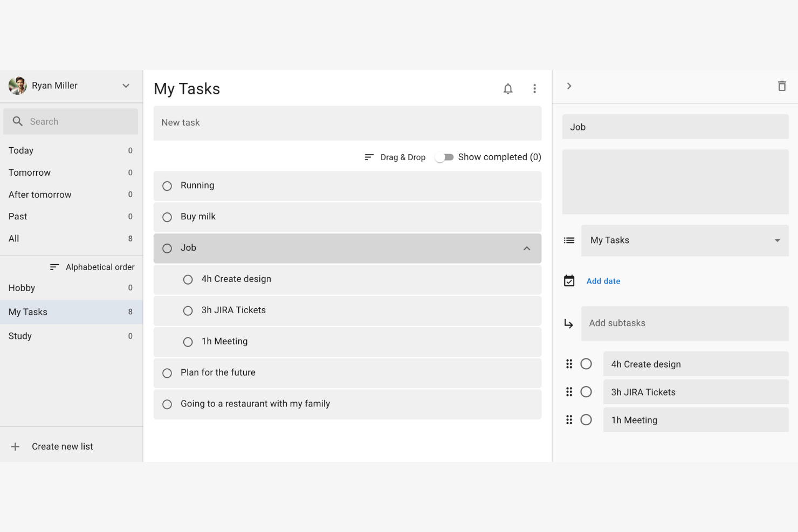Open the Study list
This screenshot has width=798, height=532.
(x=20, y=336)
